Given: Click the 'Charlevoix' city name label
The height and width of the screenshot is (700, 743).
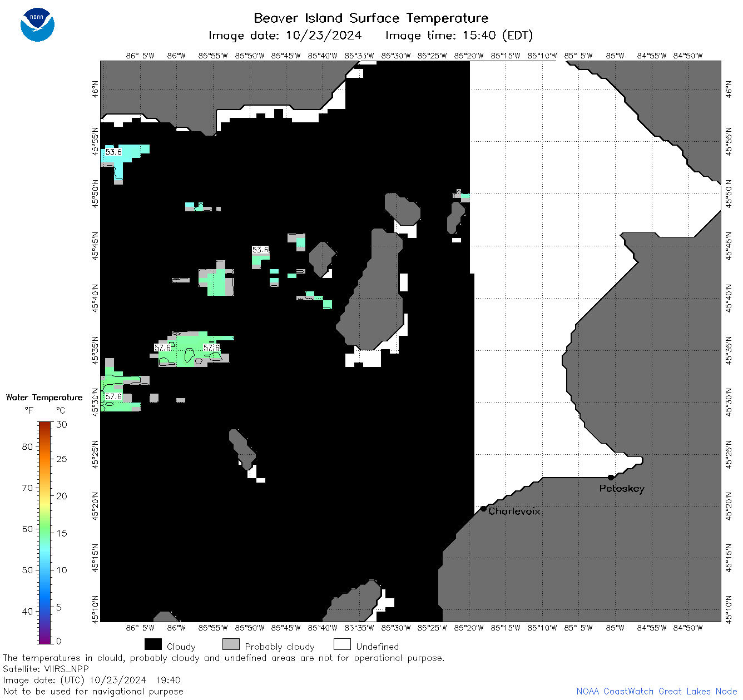Looking at the screenshot, I should 514,511.
